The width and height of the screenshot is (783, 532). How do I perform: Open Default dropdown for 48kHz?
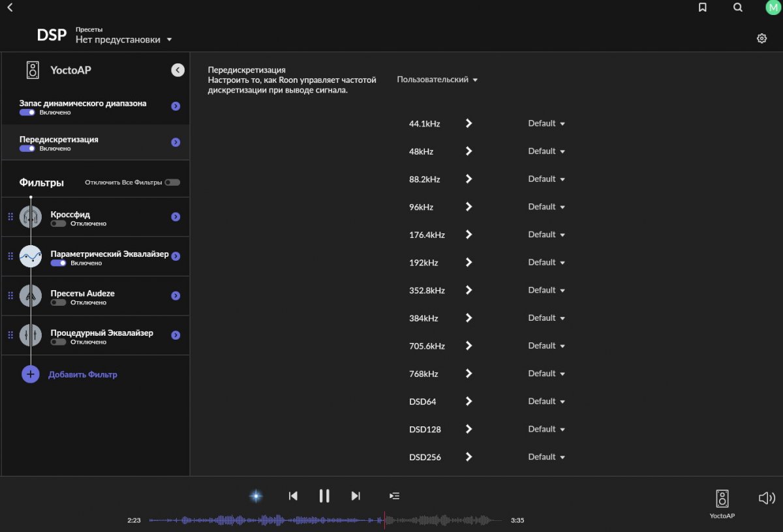pos(546,151)
